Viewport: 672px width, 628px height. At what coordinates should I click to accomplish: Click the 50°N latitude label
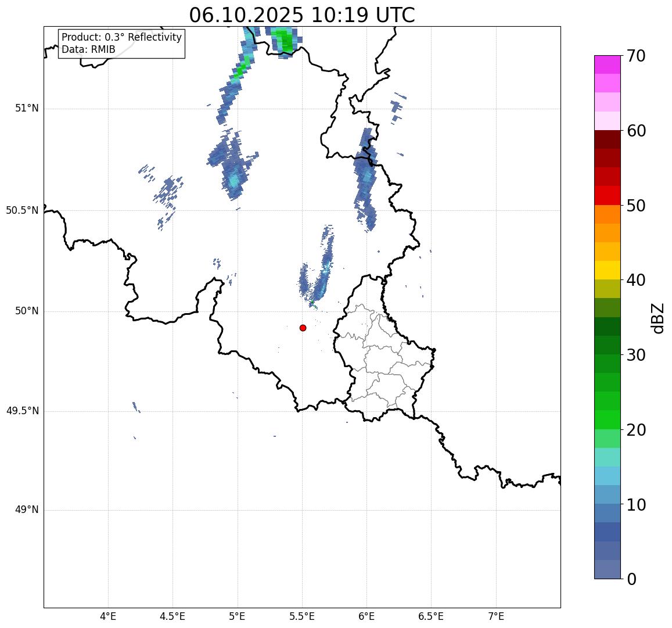27,311
